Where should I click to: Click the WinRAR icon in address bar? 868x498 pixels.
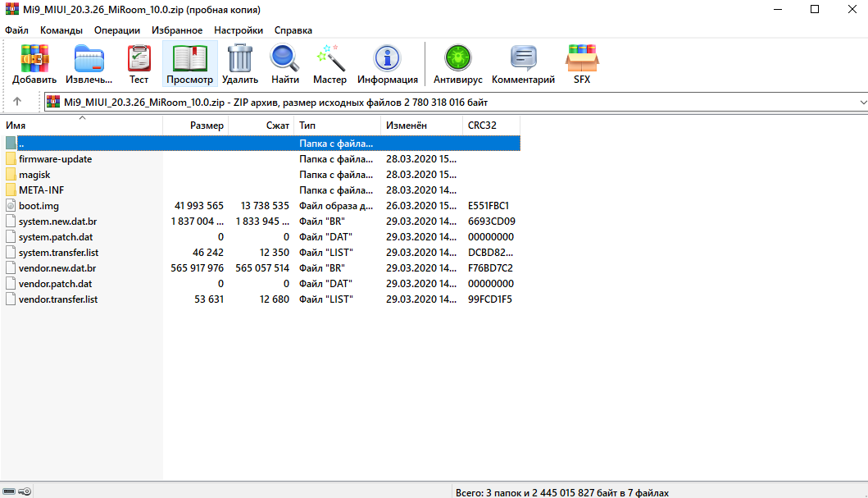pos(53,102)
